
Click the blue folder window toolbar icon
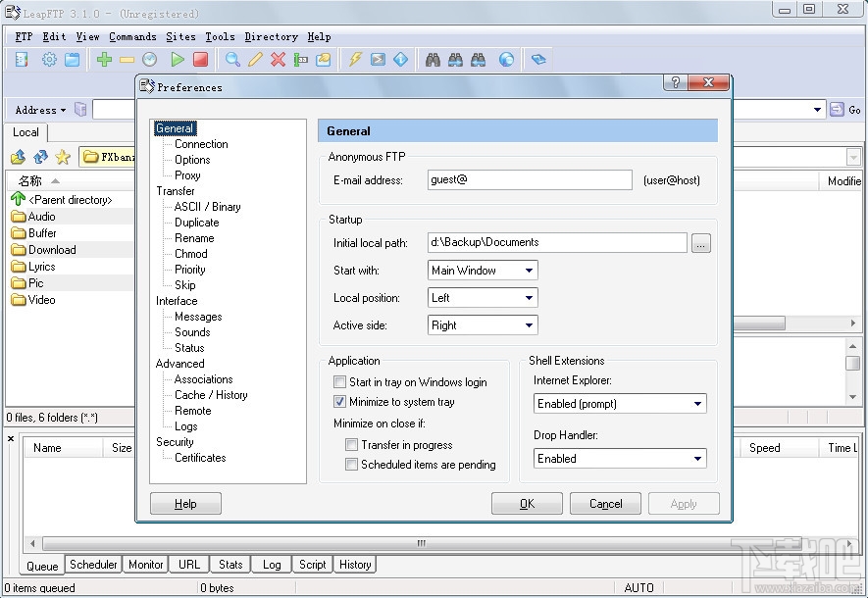click(73, 59)
